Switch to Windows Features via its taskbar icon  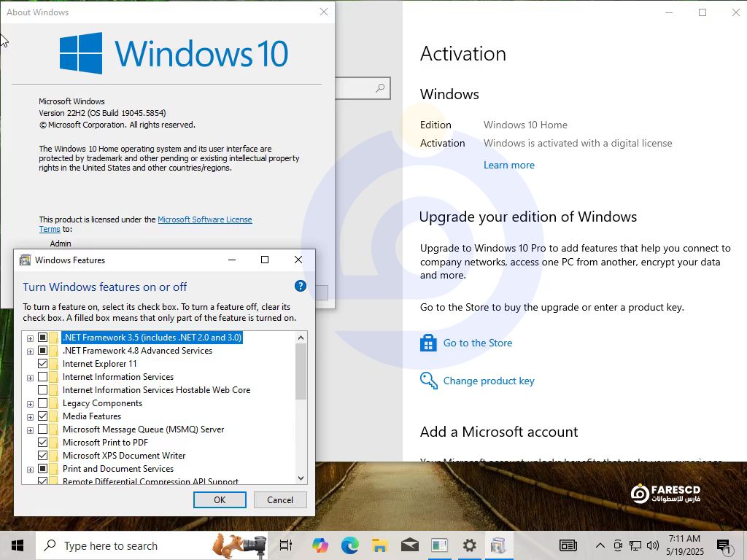pyautogui.click(x=499, y=545)
